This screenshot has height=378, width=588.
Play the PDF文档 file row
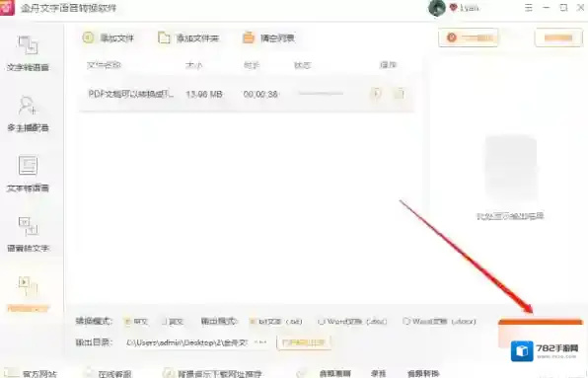point(376,94)
